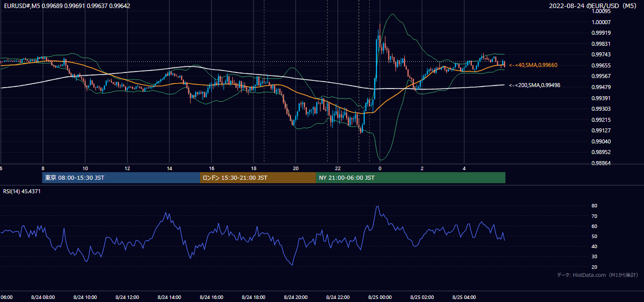The width and height of the screenshot is (644, 302).
Task: Click the RSI(14) 45.4371 indicator label
Action: pos(22,191)
